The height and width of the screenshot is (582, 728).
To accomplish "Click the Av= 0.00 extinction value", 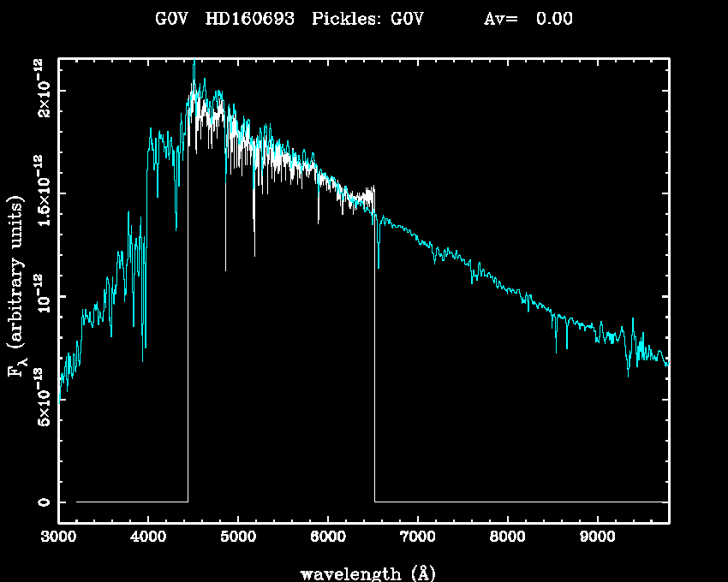I will [528, 20].
